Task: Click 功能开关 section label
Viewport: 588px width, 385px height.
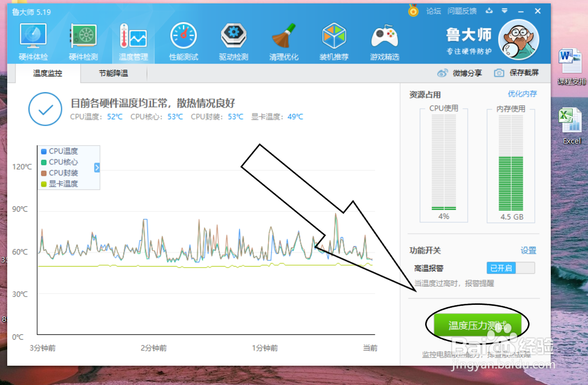Action: coord(425,250)
